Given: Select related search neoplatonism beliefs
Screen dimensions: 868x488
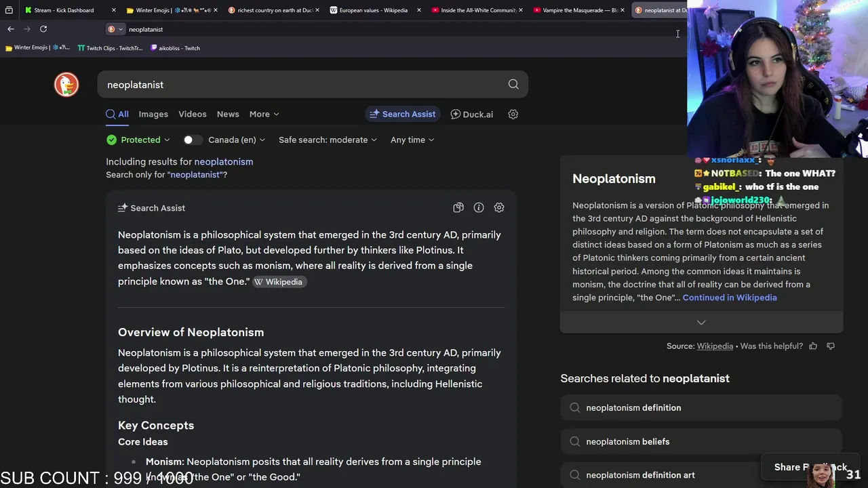Looking at the screenshot, I should point(701,442).
